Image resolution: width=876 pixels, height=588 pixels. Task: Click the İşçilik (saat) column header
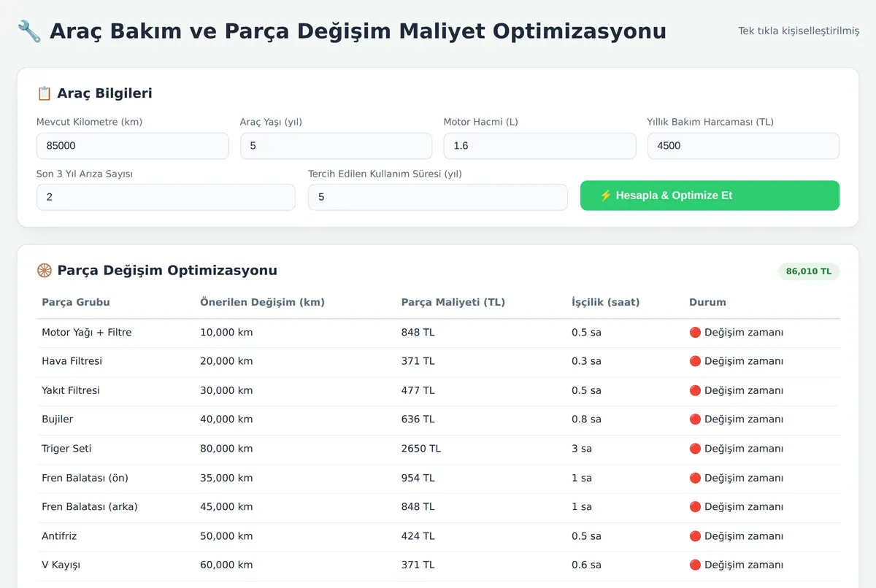[606, 302]
